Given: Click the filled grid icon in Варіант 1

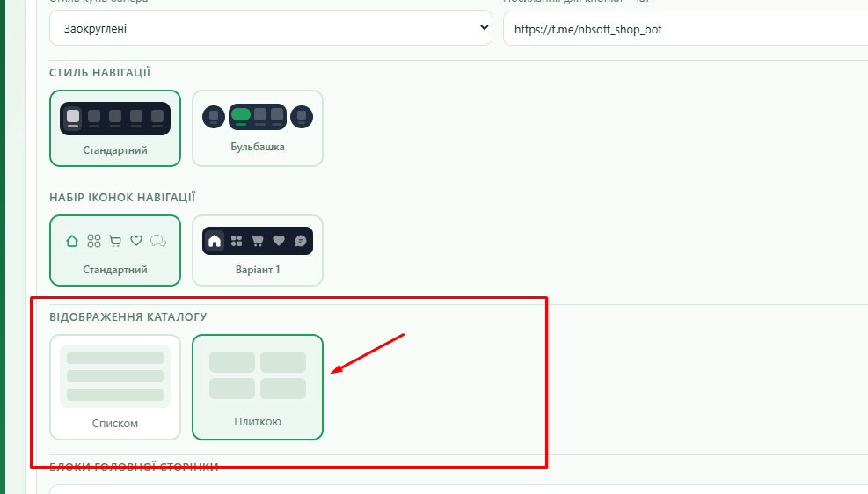Looking at the screenshot, I should click(x=237, y=241).
